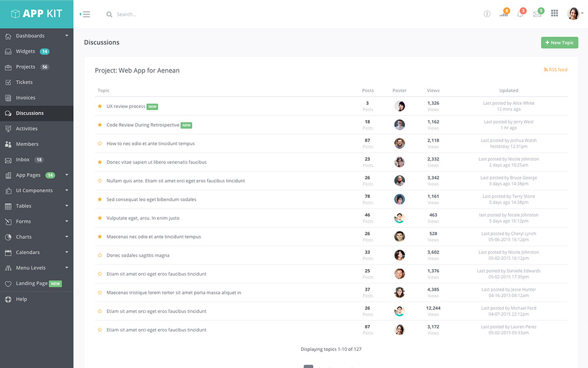Click the search input field

(x=176, y=14)
